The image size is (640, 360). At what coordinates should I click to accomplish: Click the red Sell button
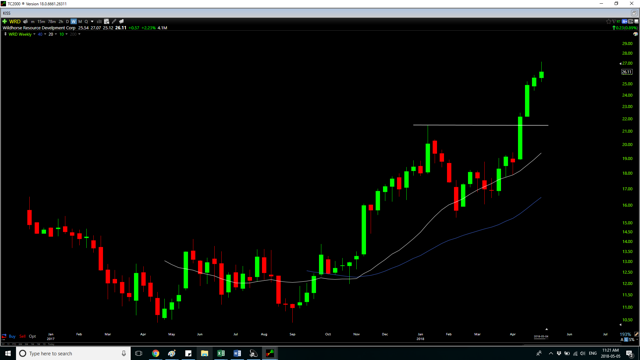[x=22, y=336]
